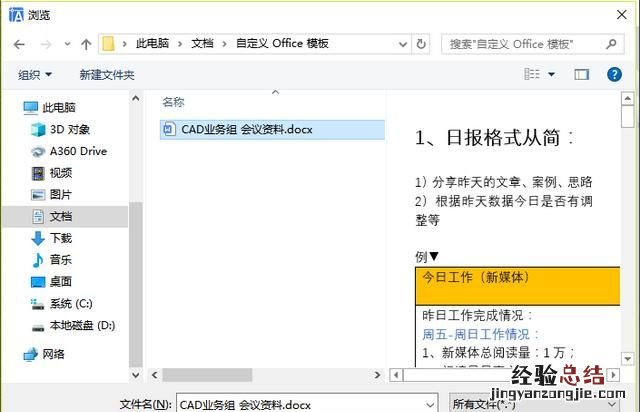Change view via the view layout icon
This screenshot has width=640, height=412.
pyautogui.click(x=532, y=74)
